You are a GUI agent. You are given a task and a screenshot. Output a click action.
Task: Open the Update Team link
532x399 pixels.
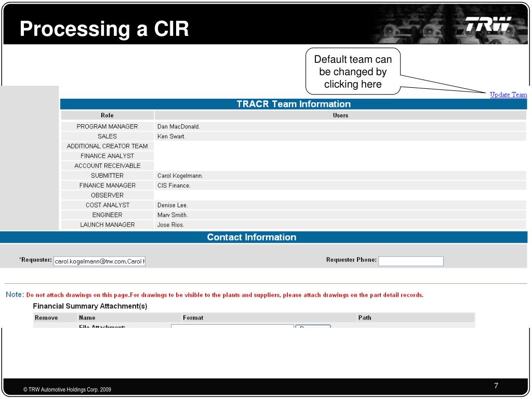click(x=508, y=95)
